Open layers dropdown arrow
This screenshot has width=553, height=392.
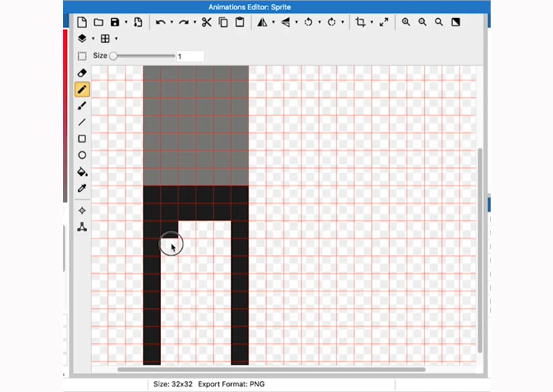[x=93, y=38]
